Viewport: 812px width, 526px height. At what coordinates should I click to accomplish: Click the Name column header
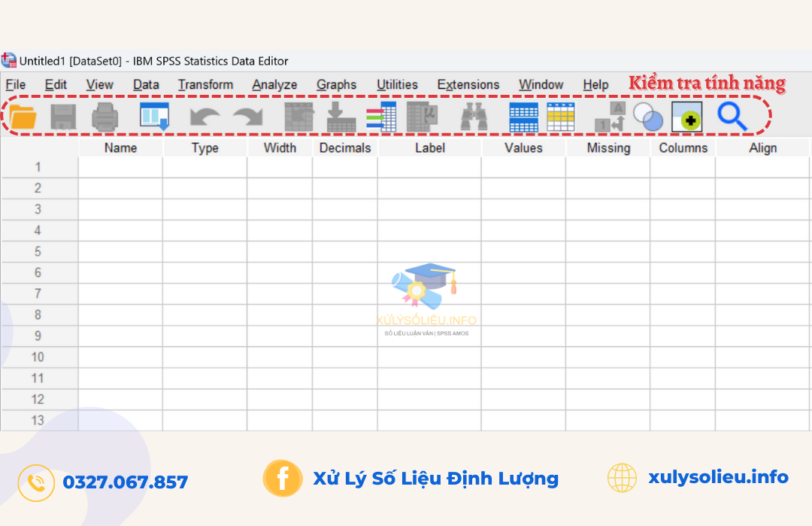[120, 147]
